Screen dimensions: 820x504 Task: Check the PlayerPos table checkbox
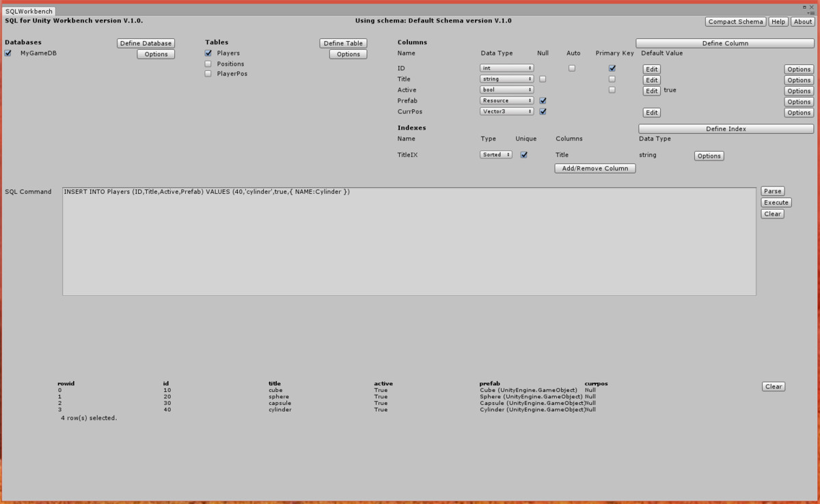(x=208, y=74)
